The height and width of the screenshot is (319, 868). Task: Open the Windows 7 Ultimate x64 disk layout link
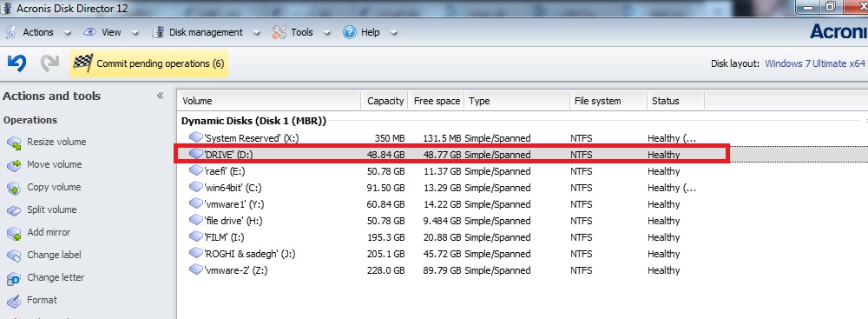pyautogui.click(x=815, y=63)
